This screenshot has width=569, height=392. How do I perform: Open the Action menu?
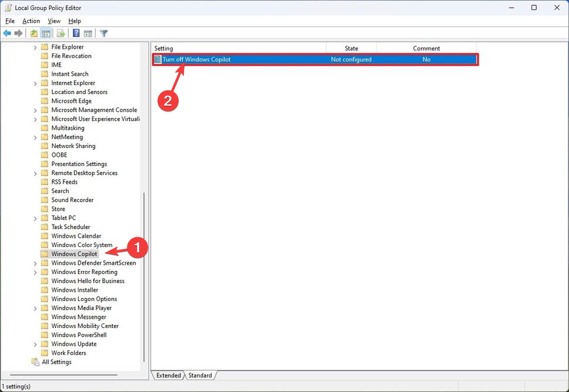click(x=31, y=21)
